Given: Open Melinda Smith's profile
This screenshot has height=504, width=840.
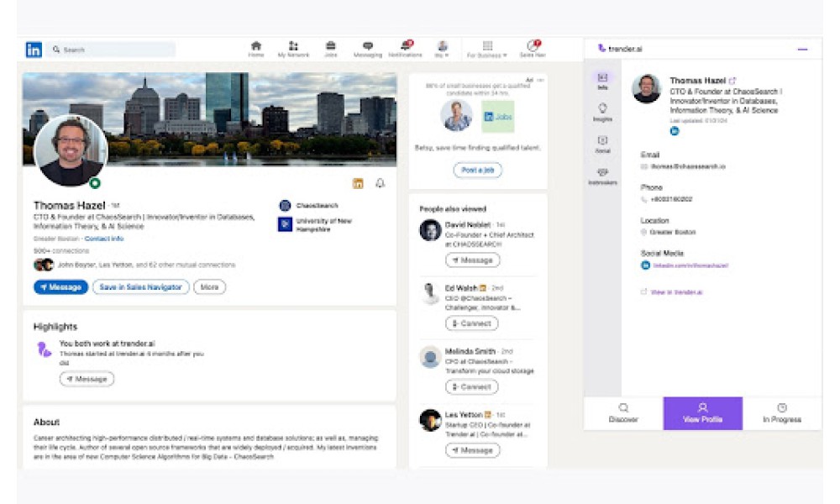Looking at the screenshot, I should 470,351.
